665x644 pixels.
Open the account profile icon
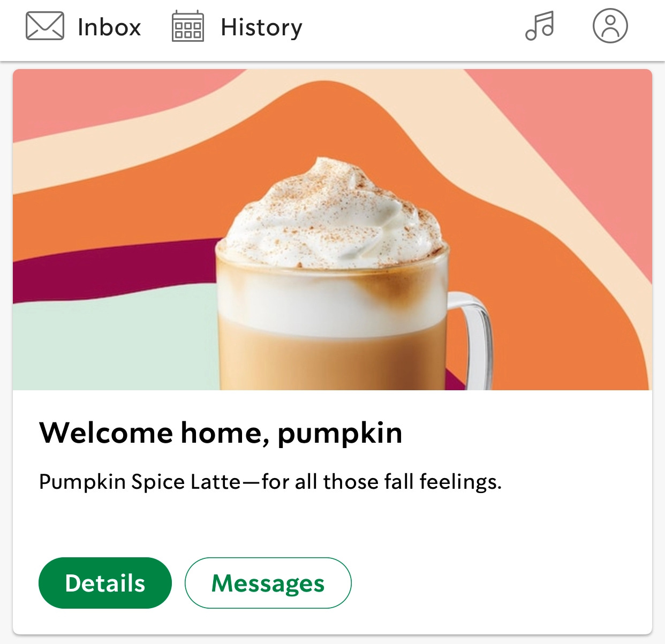click(610, 26)
